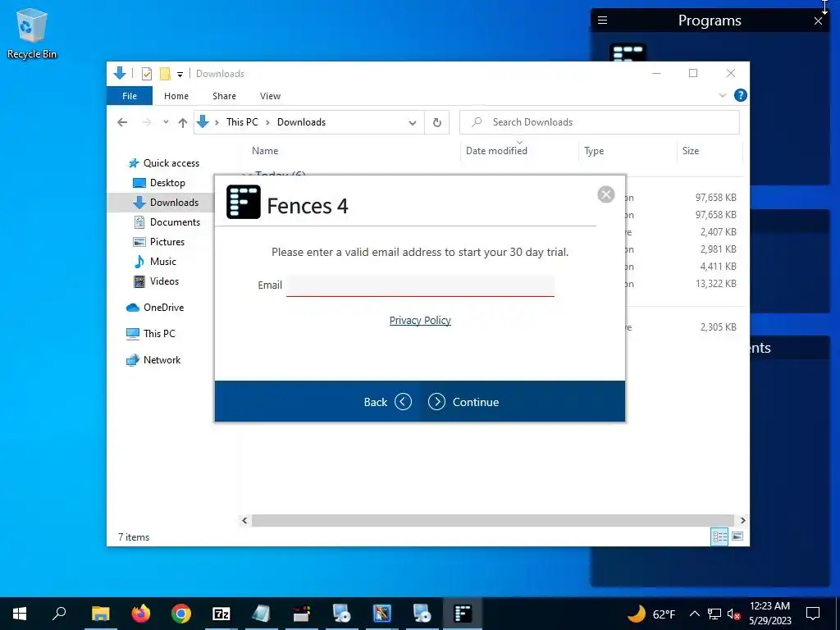This screenshot has height=630, width=840.
Task: Switch to large icons view layout
Action: click(737, 536)
